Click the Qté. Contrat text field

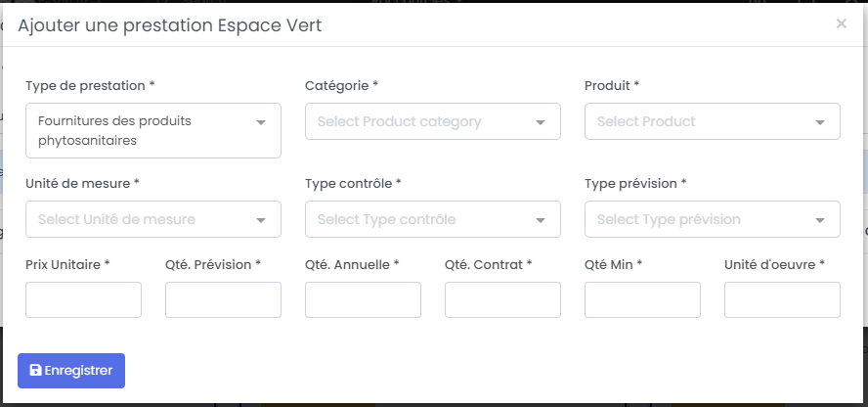tap(502, 300)
